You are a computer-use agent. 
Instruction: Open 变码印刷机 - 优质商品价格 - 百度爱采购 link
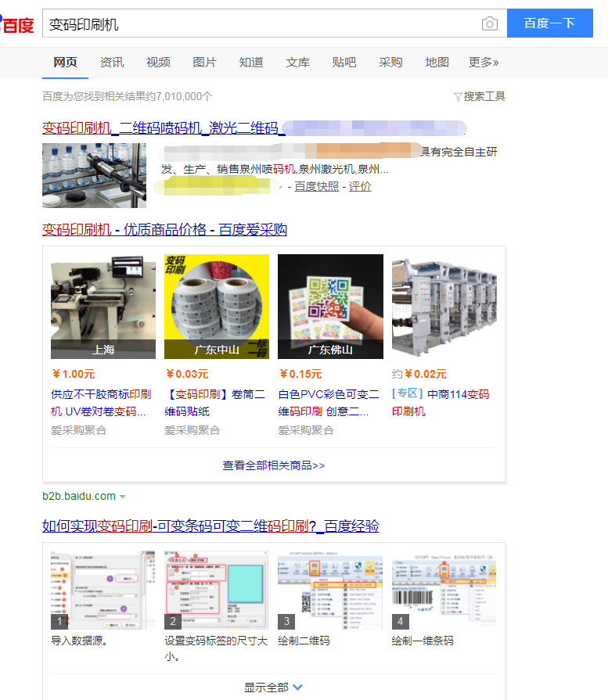coord(164,229)
